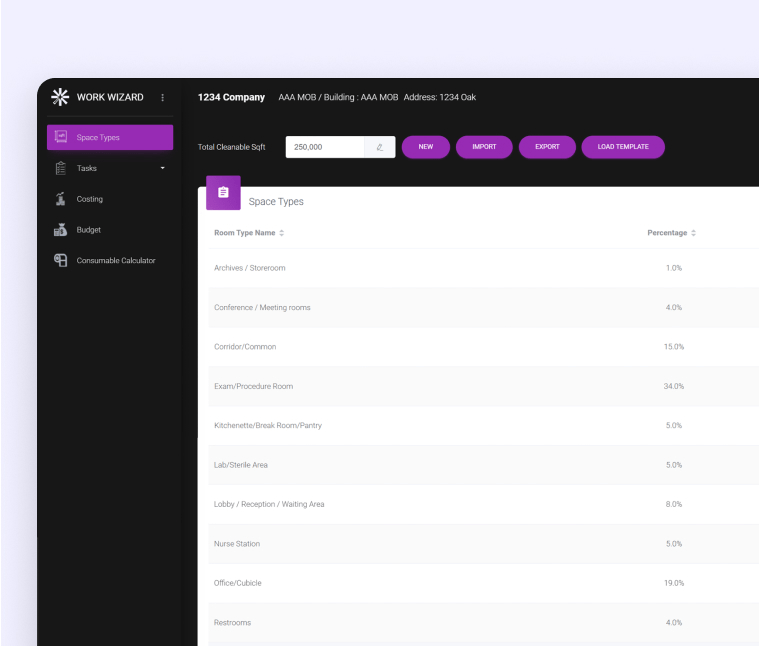Select the Archives / Storeroom row
This screenshot has height=646, width=759.
tap(484, 268)
